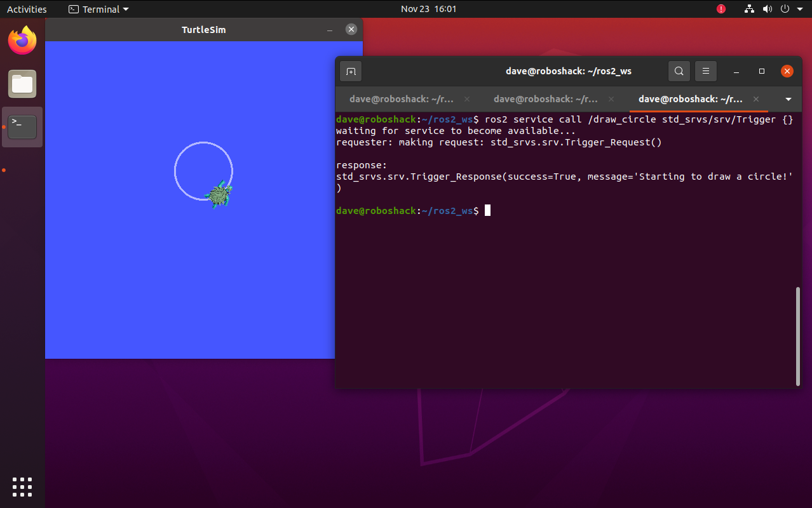Launch Firefox from the dock
Screen dimensions: 812x508
[x=22, y=41]
